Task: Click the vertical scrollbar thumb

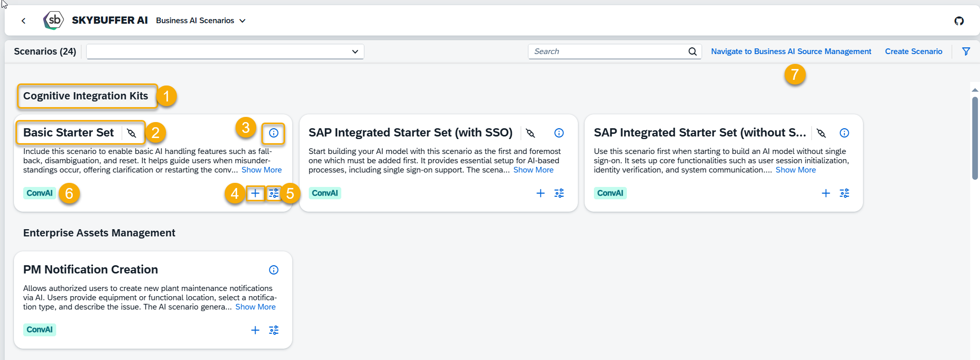Action: tap(975, 138)
